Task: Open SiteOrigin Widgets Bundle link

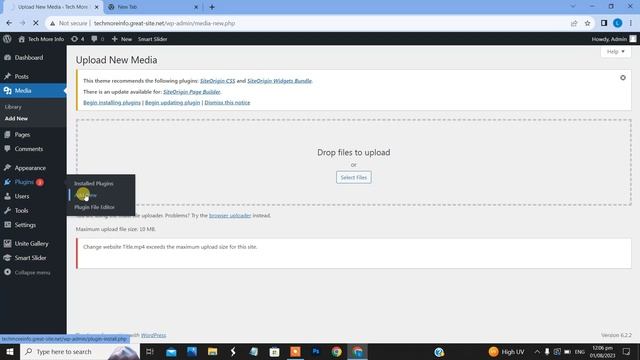Action: 280,81
